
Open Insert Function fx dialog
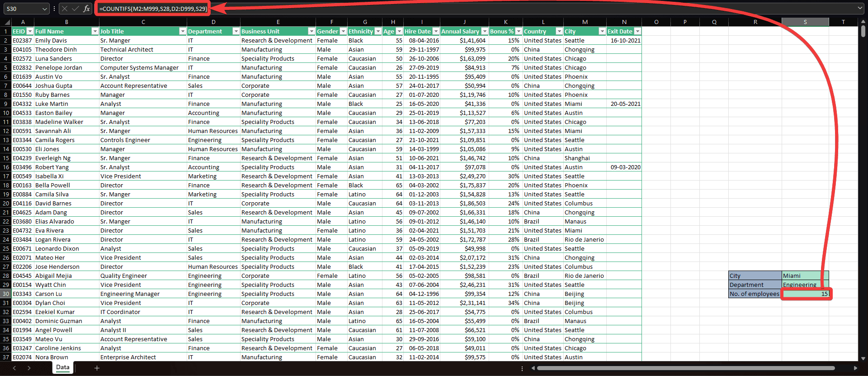pos(86,9)
